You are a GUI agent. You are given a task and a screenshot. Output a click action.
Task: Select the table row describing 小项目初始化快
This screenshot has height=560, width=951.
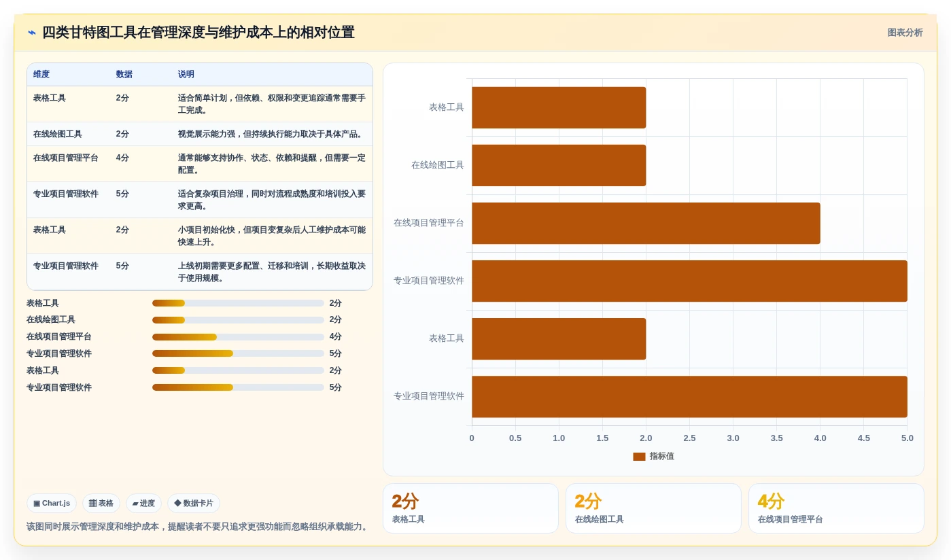coord(200,236)
